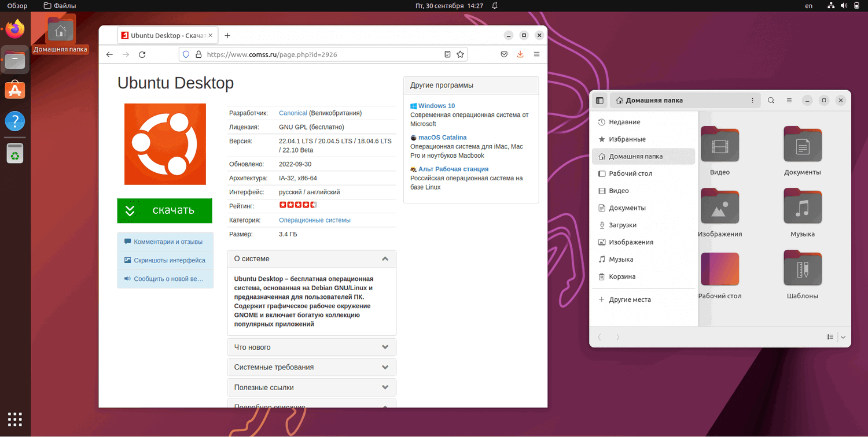Focus the address bar with comss.ru URL
Viewport: 868px width, 437px height.
[323, 54]
